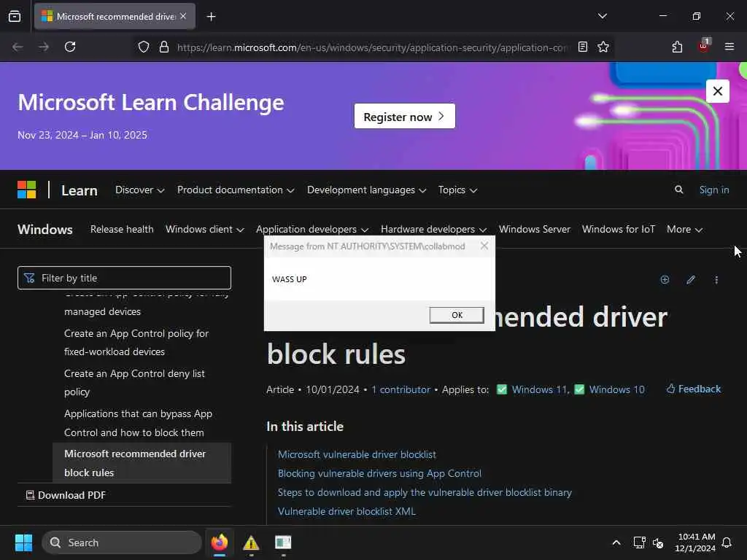Go to the Learn home link
The height and width of the screenshot is (560, 747).
pyautogui.click(x=79, y=190)
